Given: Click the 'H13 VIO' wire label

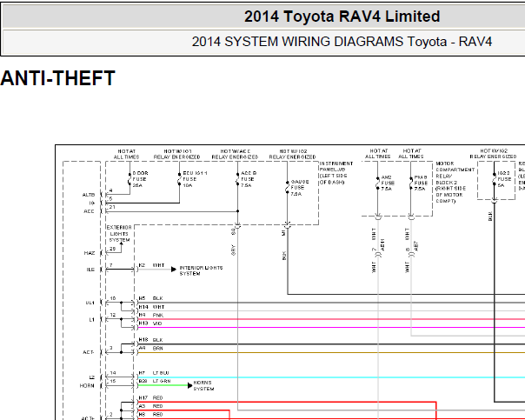Looking at the screenshot, I should coord(150,323).
